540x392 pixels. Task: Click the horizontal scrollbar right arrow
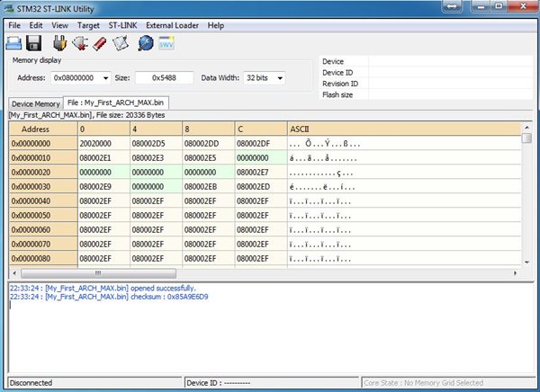tap(515, 273)
